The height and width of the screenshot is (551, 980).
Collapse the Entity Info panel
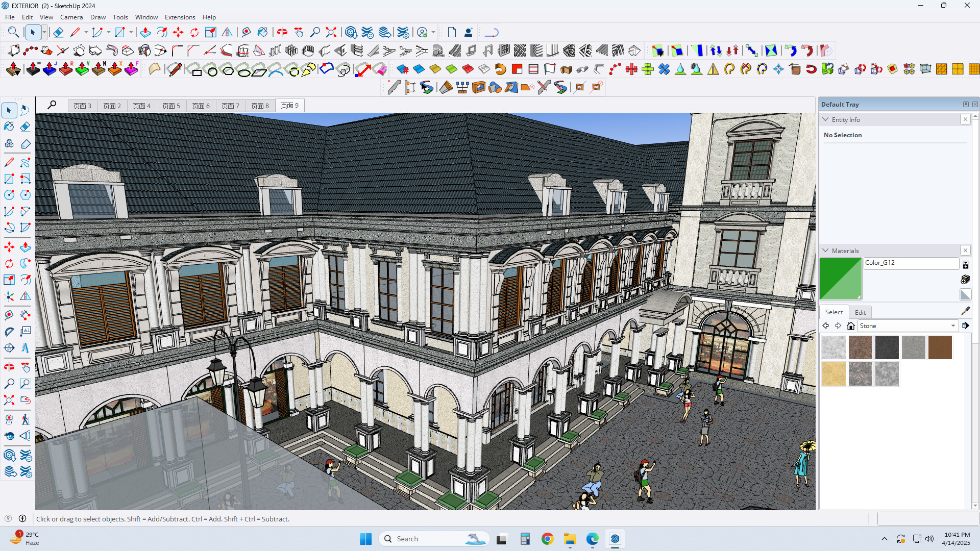pos(825,119)
